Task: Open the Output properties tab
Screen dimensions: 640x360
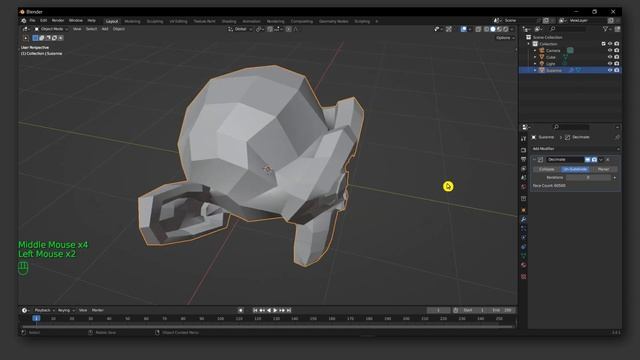Action: click(523, 159)
